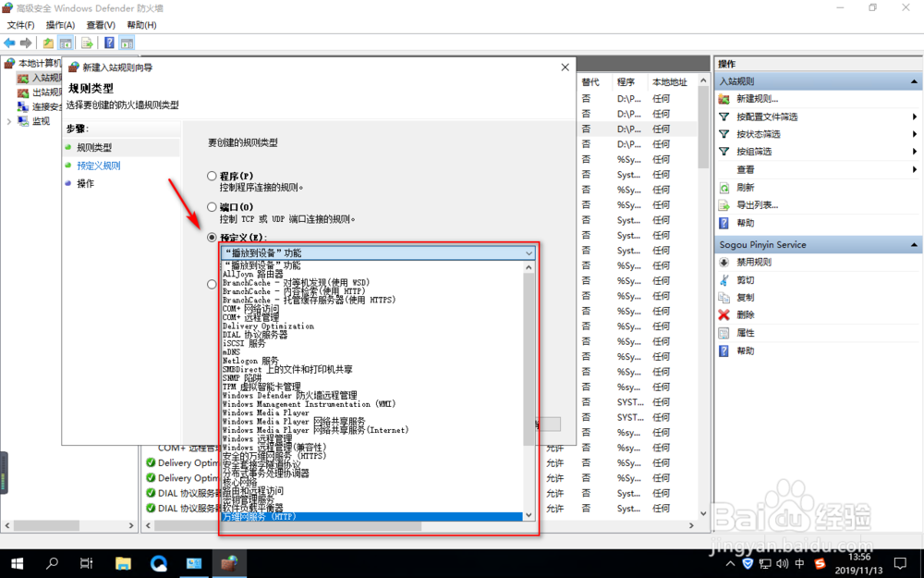Click 禁用规则 action link

(x=754, y=263)
